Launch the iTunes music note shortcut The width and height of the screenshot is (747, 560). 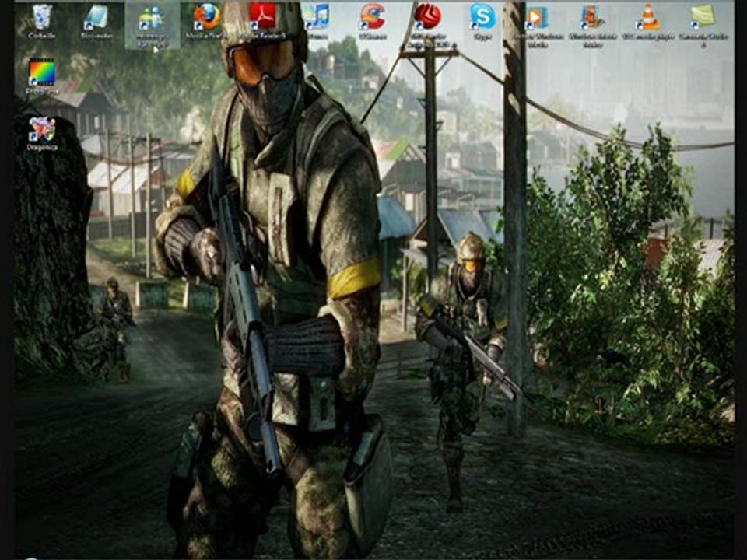pyautogui.click(x=316, y=21)
